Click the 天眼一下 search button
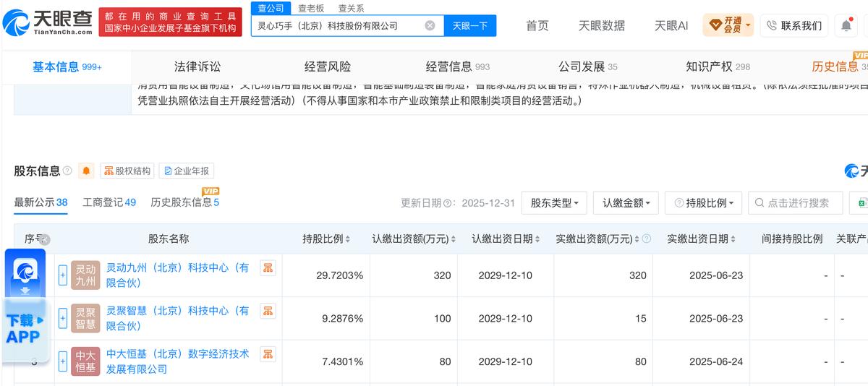This screenshot has height=386, width=868. click(470, 25)
